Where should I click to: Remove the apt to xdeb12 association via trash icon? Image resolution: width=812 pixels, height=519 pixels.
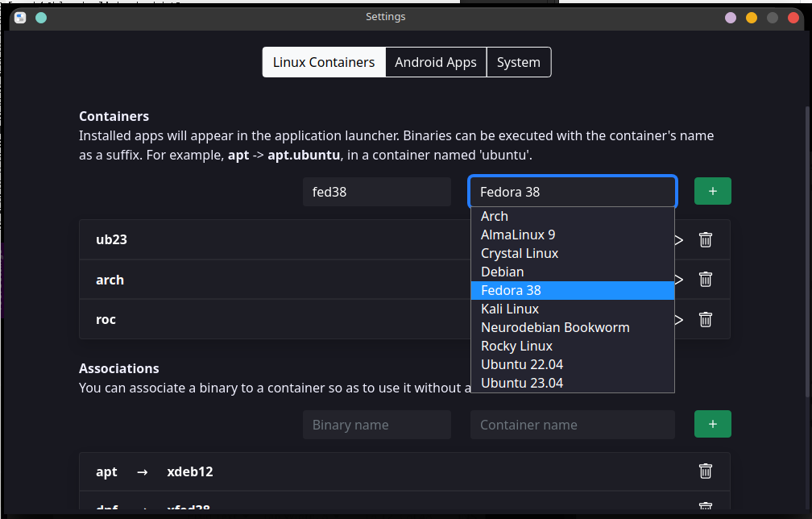pyautogui.click(x=706, y=471)
